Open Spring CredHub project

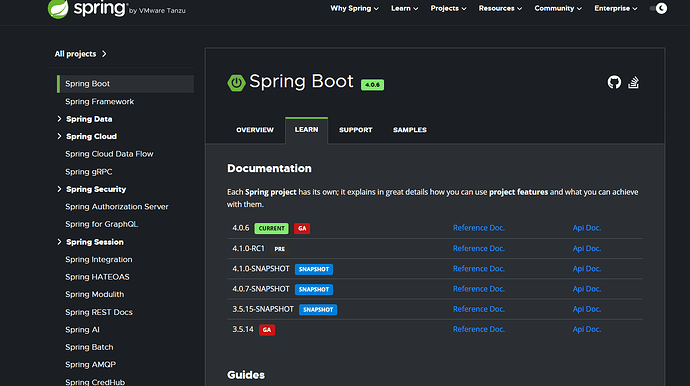click(95, 382)
